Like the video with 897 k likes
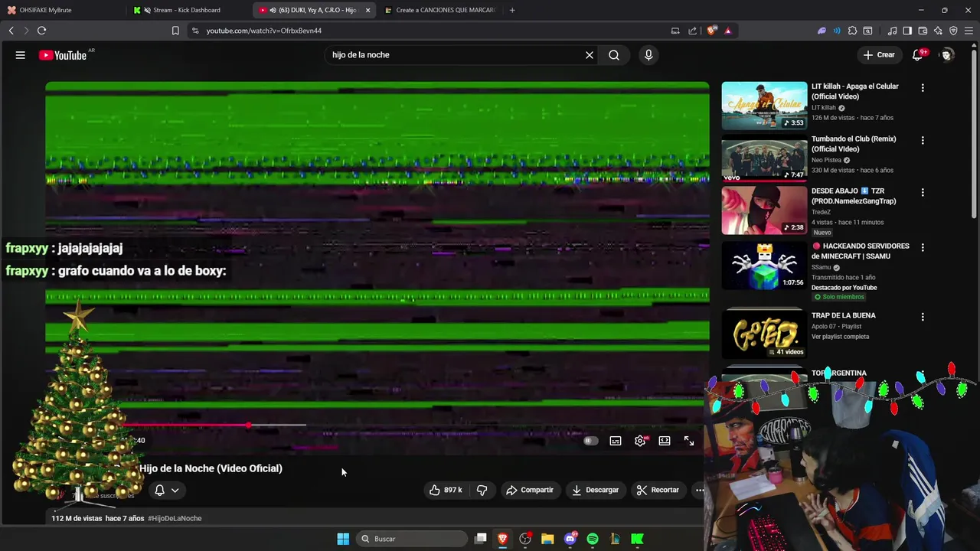The width and height of the screenshot is (980, 551). [445, 490]
